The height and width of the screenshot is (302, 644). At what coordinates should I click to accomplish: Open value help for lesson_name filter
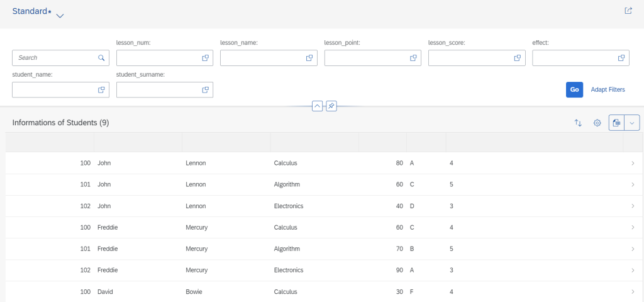point(309,58)
